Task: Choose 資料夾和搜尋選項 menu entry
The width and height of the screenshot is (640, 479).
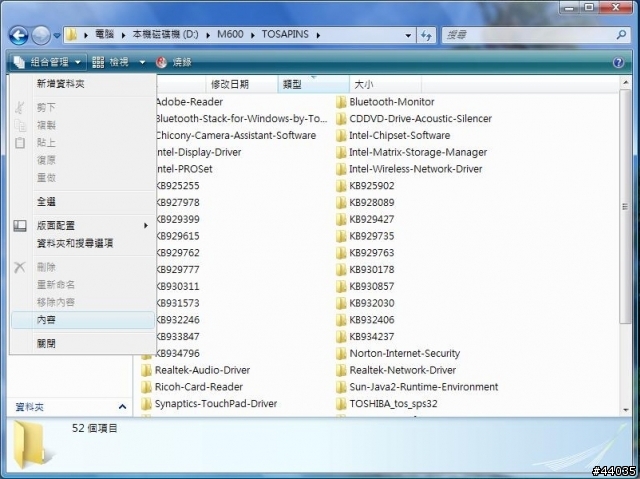Action: [x=83, y=243]
